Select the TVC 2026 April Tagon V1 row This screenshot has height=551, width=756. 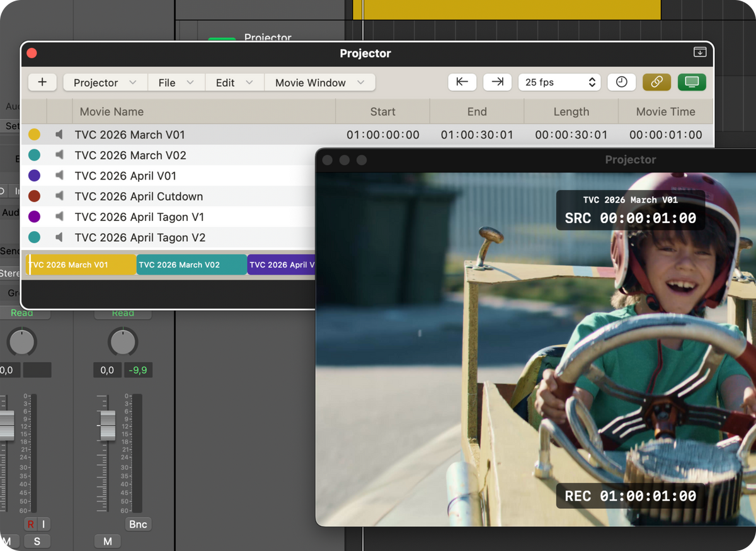[168, 217]
